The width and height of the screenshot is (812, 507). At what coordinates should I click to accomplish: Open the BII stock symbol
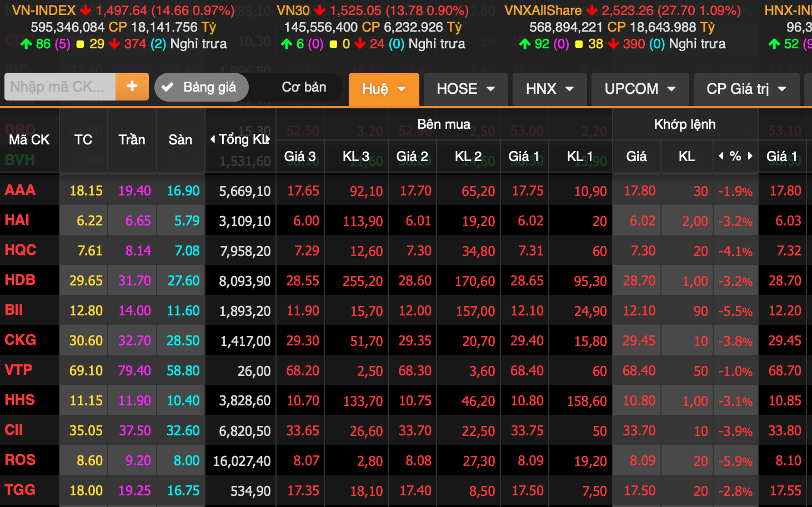click(x=14, y=310)
